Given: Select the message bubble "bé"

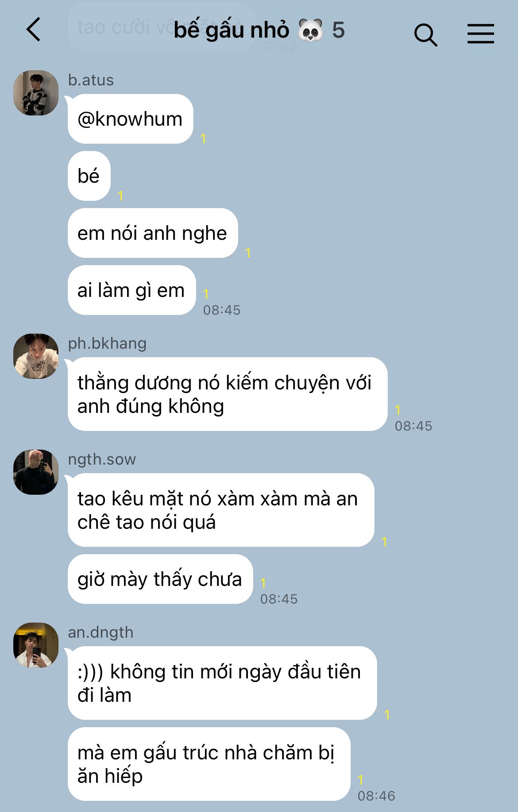Looking at the screenshot, I should click(x=89, y=176).
